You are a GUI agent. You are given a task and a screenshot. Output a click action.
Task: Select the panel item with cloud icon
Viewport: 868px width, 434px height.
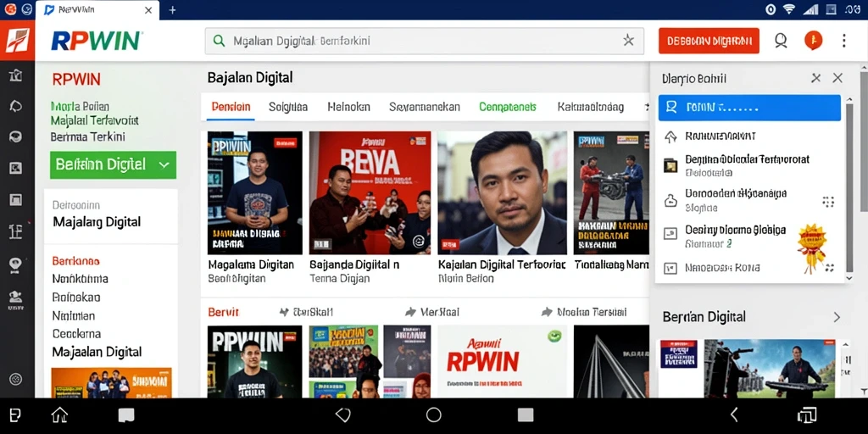click(749, 200)
